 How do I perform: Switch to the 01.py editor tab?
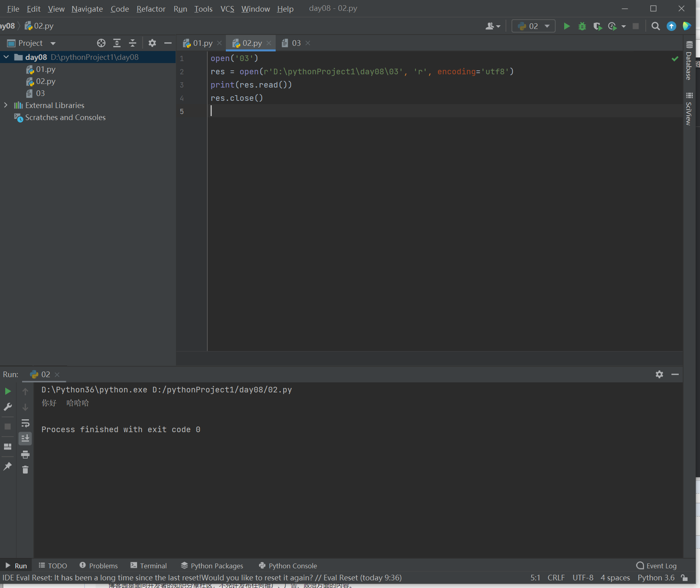[x=202, y=43]
